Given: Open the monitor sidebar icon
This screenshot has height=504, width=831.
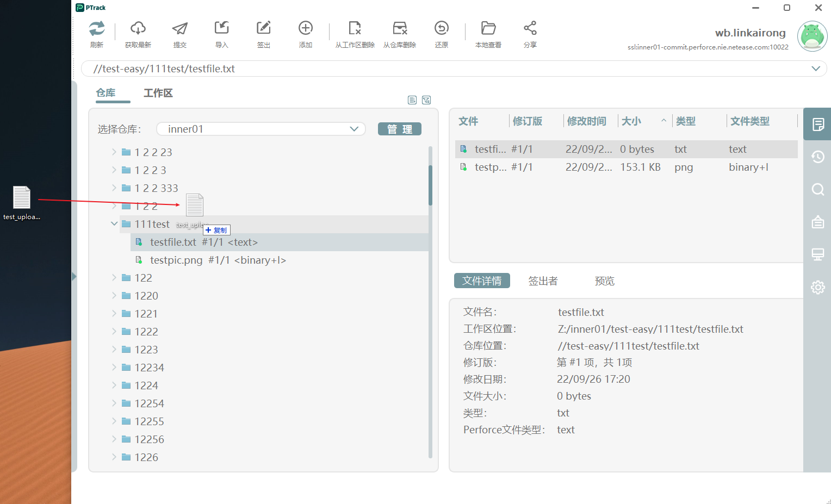Looking at the screenshot, I should coord(818,254).
